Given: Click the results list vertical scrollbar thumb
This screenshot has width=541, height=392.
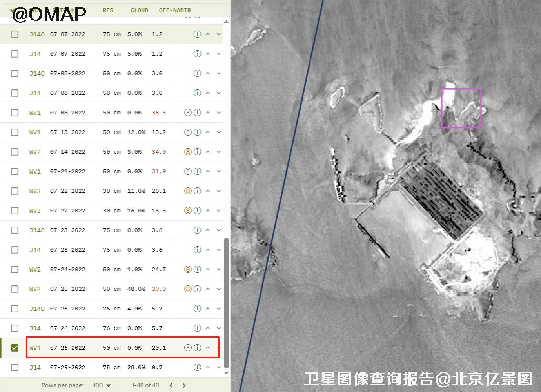Looking at the screenshot, I should tap(226, 302).
